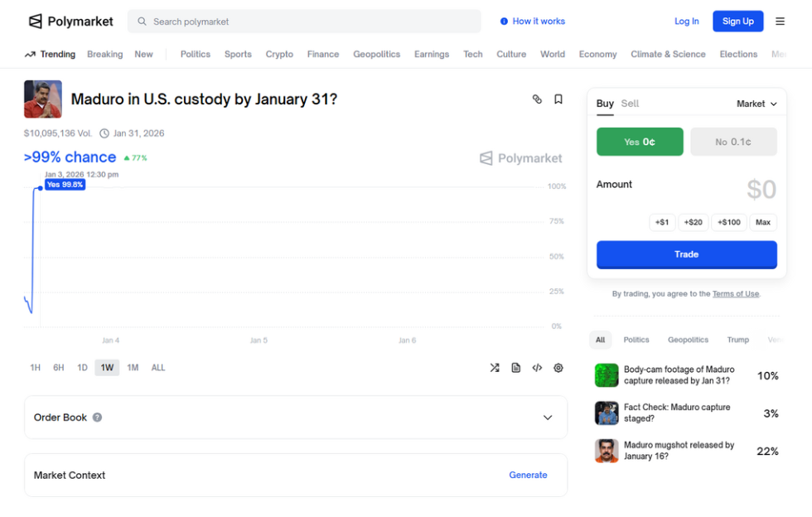Open the Geopolitics category

tap(376, 54)
